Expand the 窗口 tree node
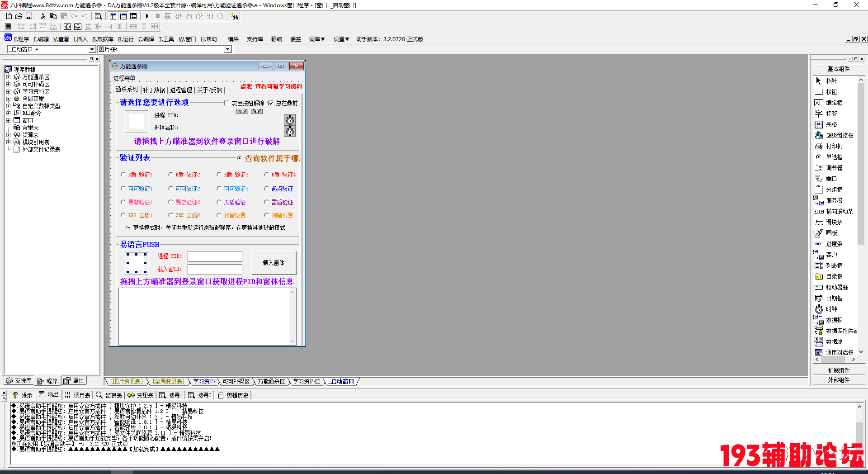 (8, 120)
